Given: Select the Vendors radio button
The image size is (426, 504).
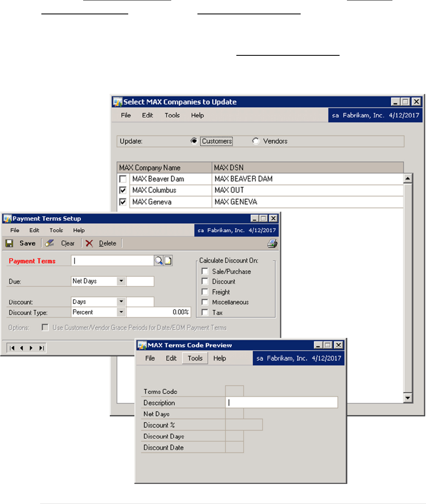Looking at the screenshot, I should 256,141.
